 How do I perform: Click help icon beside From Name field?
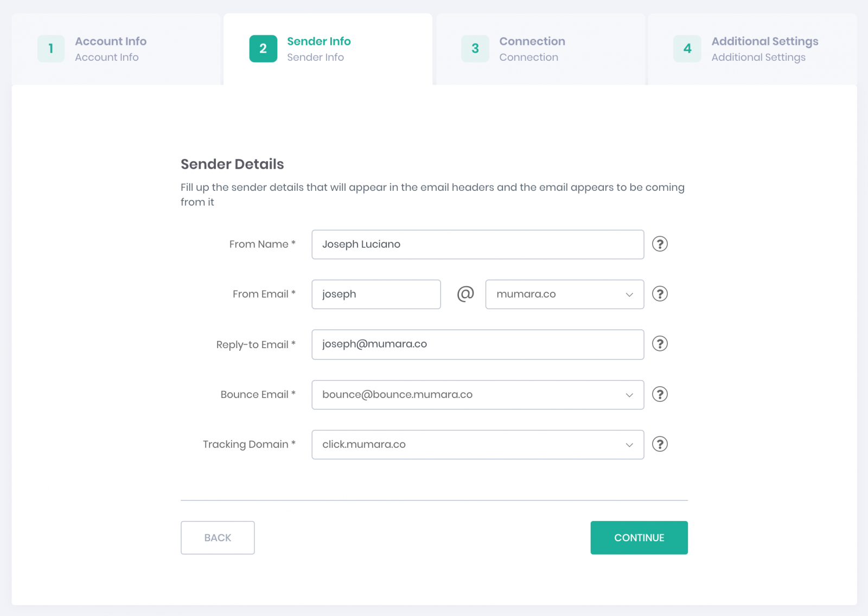click(x=660, y=244)
